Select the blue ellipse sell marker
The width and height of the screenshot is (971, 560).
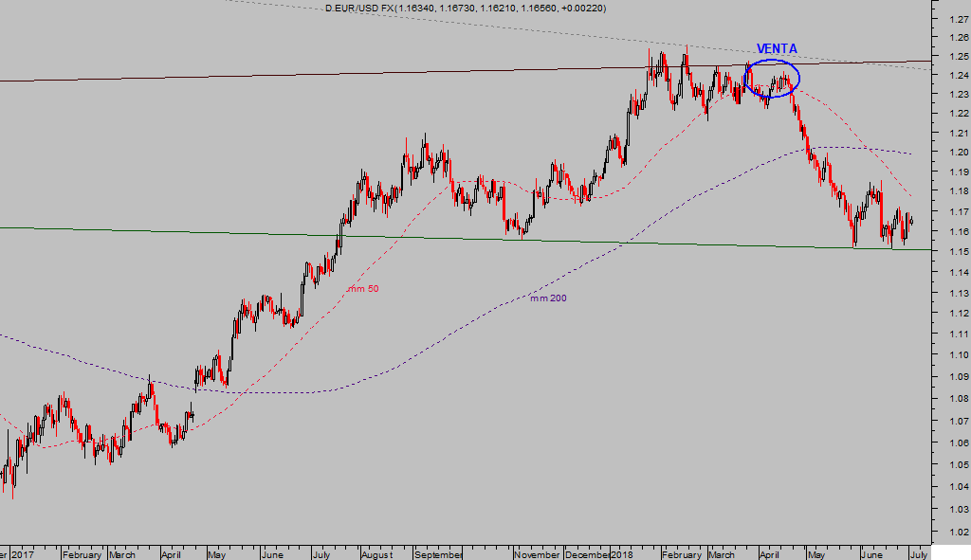click(x=798, y=76)
